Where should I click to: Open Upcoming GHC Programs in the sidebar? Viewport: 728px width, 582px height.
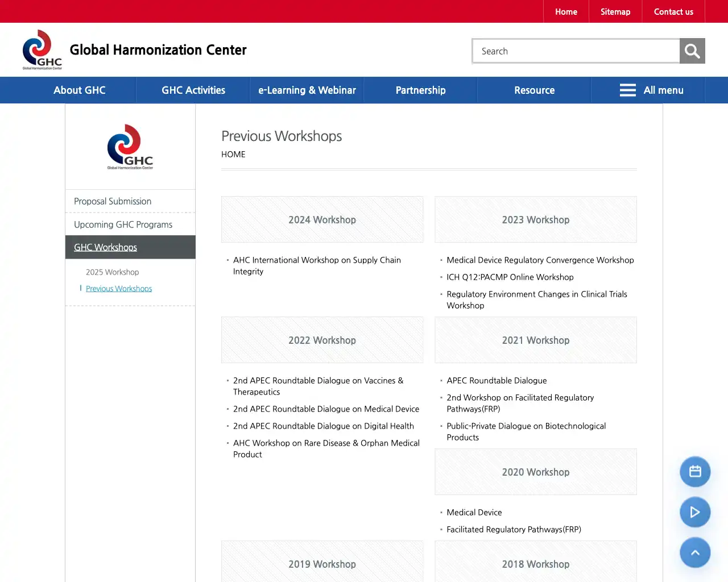(x=123, y=225)
